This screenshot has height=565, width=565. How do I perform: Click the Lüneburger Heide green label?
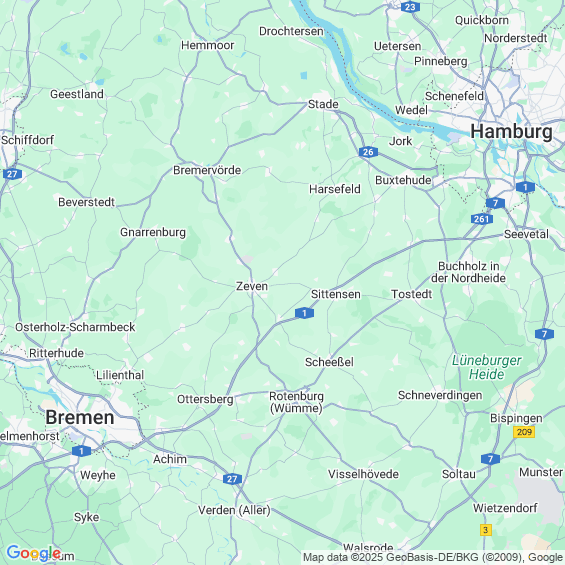tap(486, 367)
